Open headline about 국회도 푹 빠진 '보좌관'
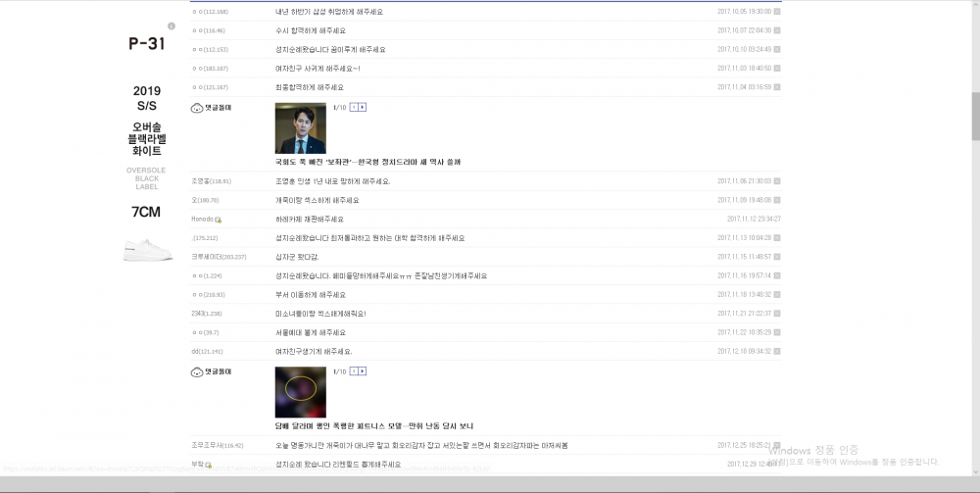The image size is (980, 493). point(367,162)
